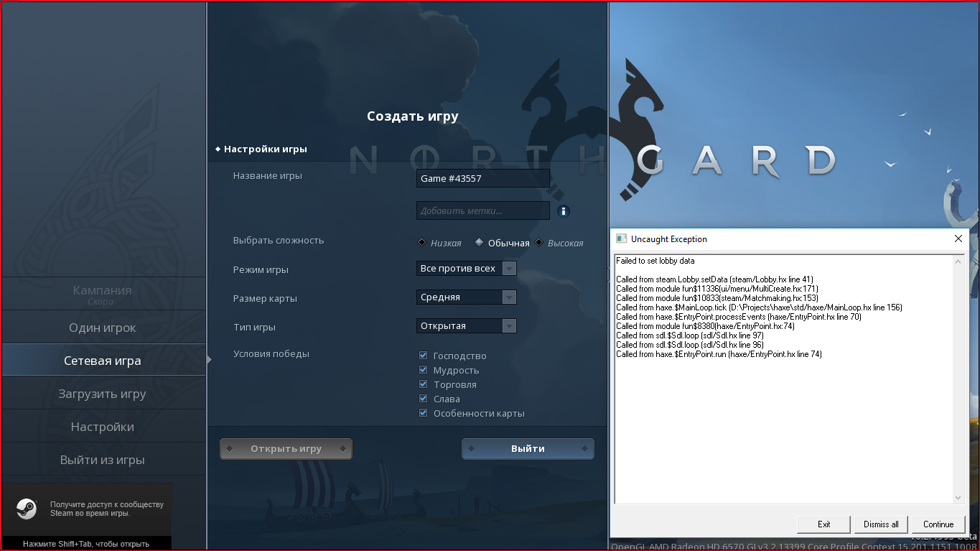Open Загрузить игру in the main menu
Viewport: 980px width, 551px height.
(x=103, y=394)
